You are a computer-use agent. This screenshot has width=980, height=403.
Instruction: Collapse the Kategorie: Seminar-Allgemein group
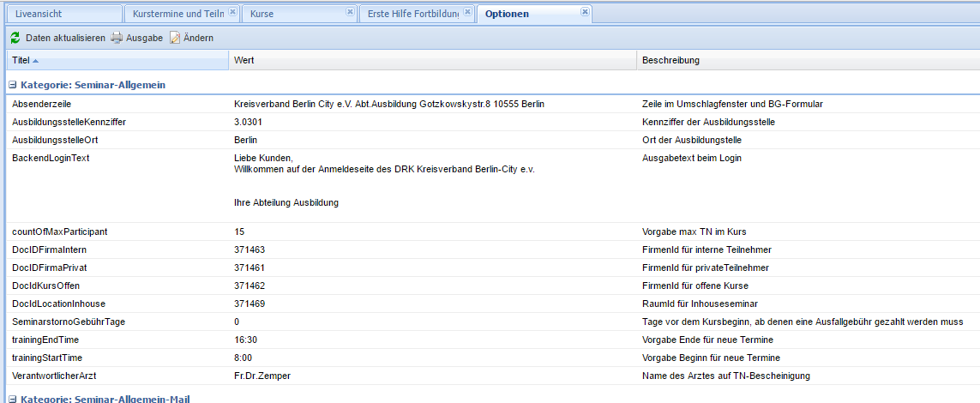click(13, 85)
